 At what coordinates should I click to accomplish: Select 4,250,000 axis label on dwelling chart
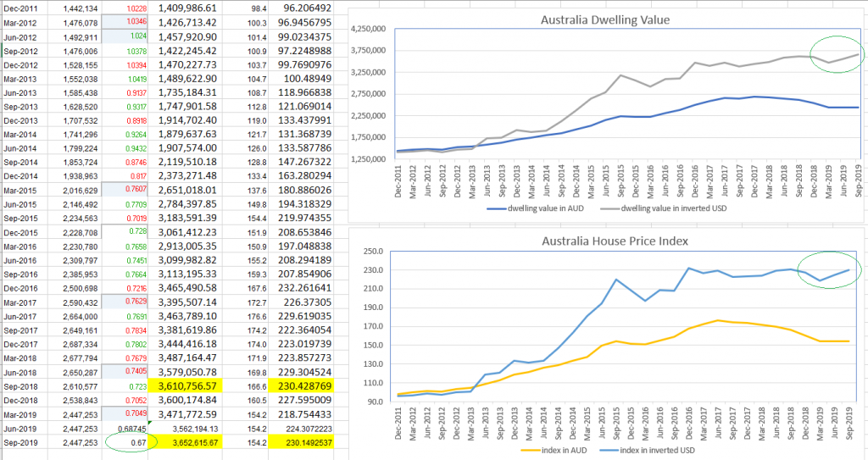tap(368, 29)
